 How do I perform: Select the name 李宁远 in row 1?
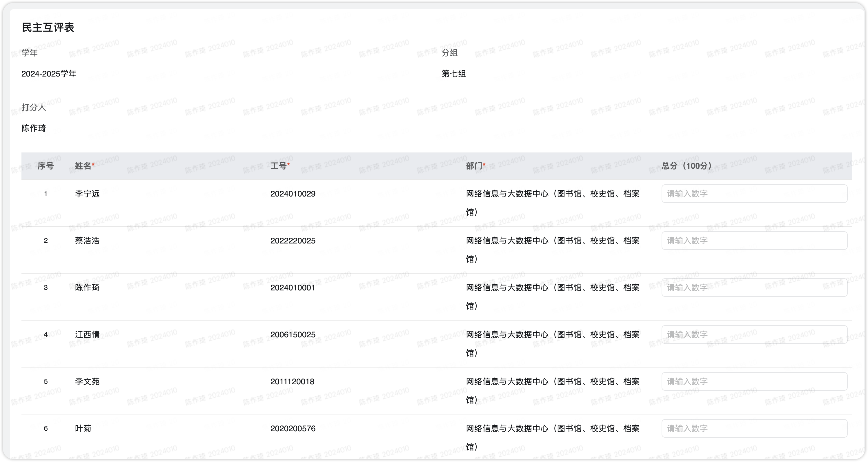tap(87, 194)
